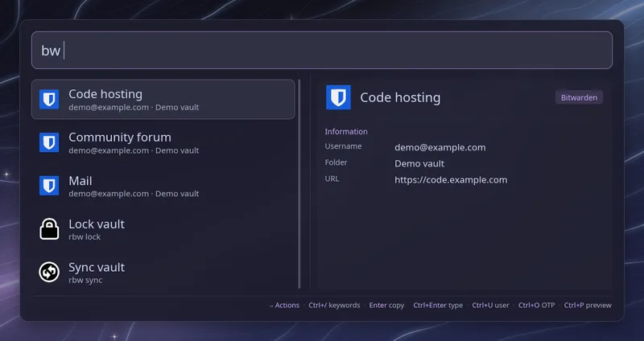The width and height of the screenshot is (644, 341).
Task: Select the Mail entry title
Action: tap(80, 181)
